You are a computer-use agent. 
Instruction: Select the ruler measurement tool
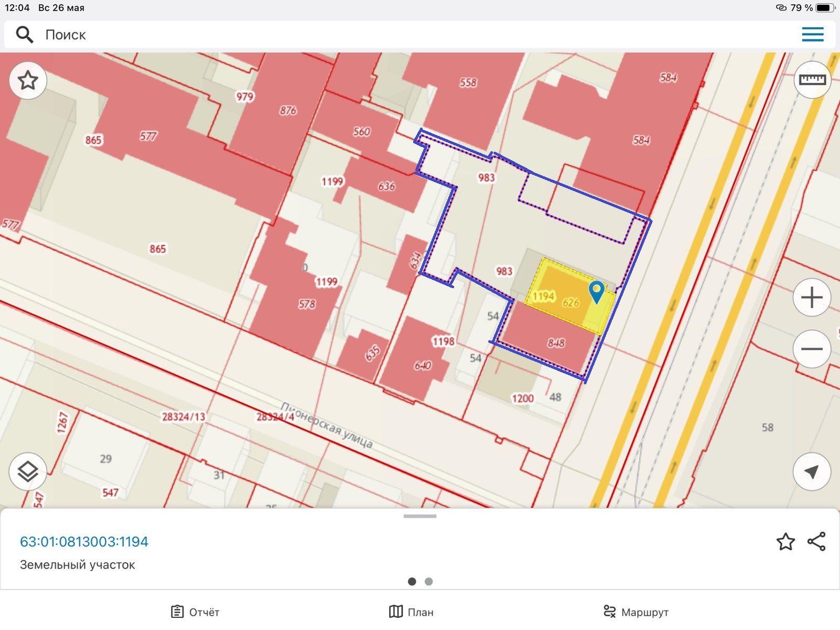[x=812, y=80]
